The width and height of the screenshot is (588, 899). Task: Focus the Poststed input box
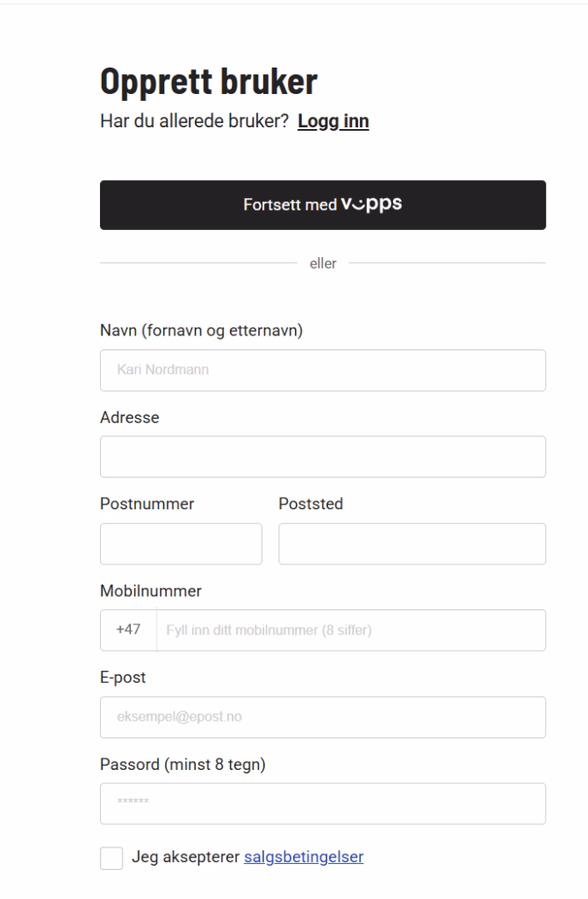coord(412,543)
